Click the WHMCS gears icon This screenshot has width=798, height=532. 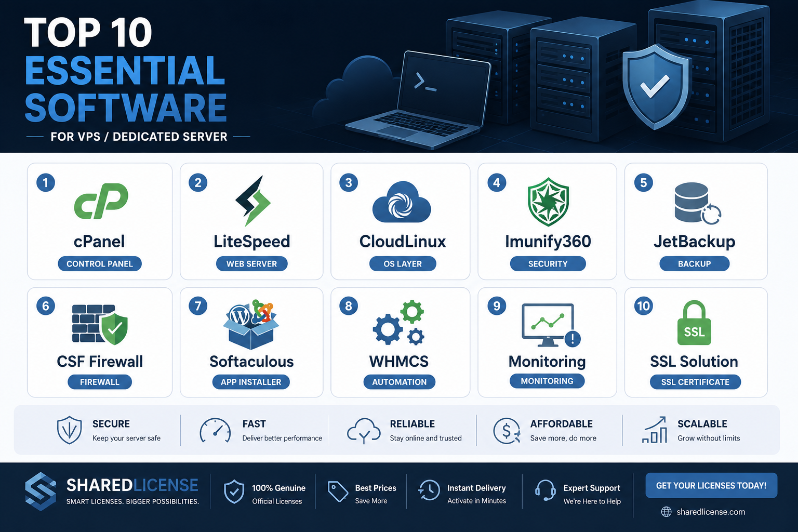point(399,322)
